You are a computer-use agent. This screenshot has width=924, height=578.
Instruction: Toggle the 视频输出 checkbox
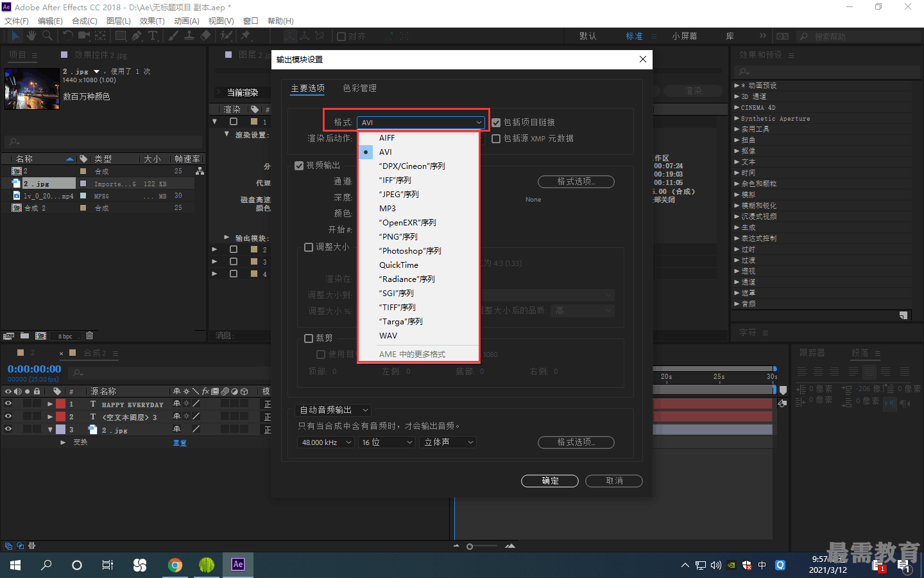(x=299, y=166)
